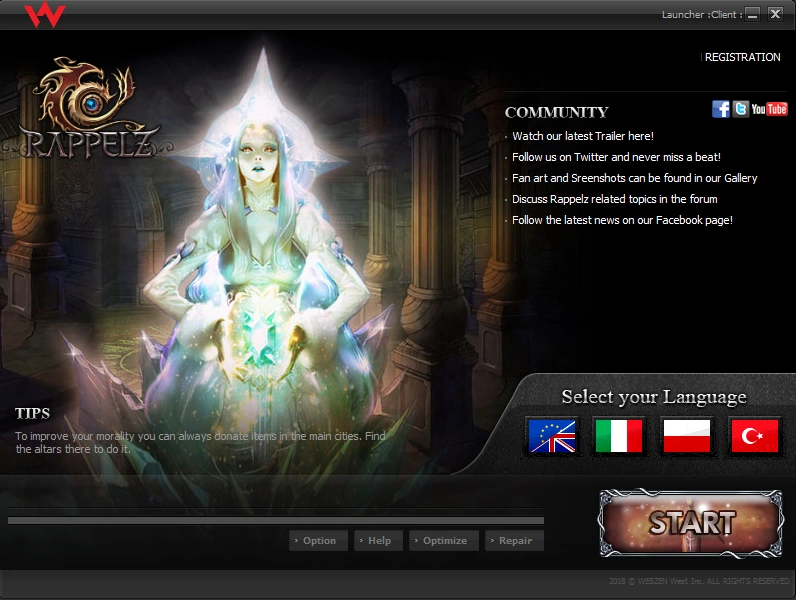Select Turkish language flag
Viewport: 796px width, 600px height.
(754, 436)
